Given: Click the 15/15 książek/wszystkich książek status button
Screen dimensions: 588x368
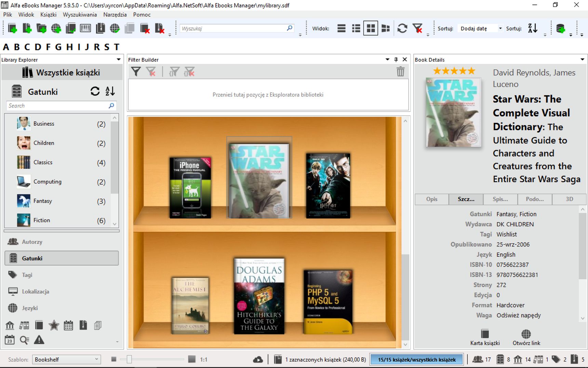Looking at the screenshot, I should click(x=417, y=359).
